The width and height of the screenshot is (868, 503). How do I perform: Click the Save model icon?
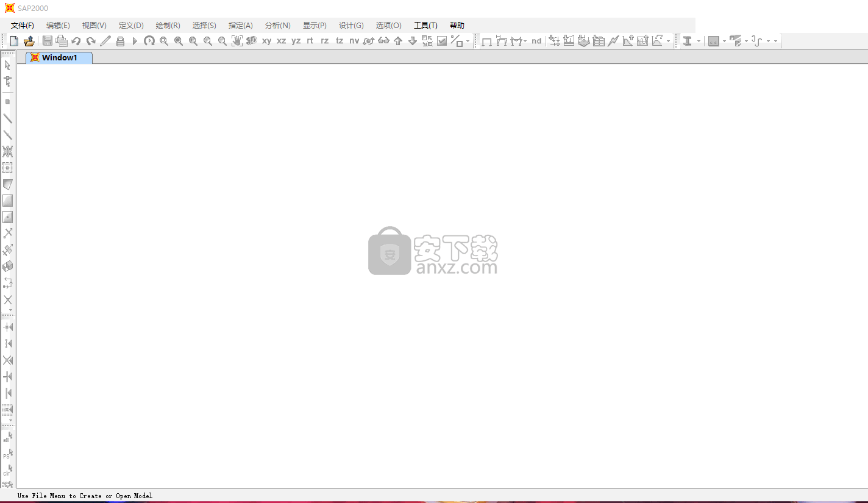point(48,41)
